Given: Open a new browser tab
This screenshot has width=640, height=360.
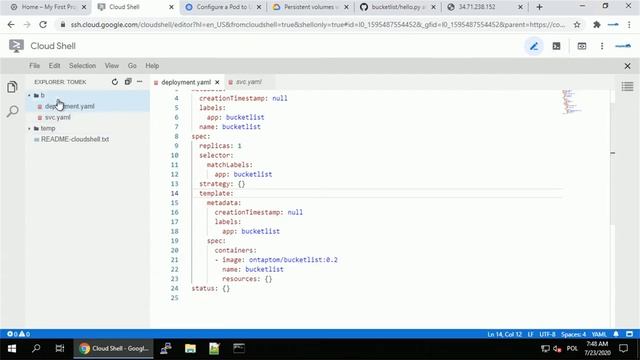Looking at the screenshot, I should click(x=539, y=7).
